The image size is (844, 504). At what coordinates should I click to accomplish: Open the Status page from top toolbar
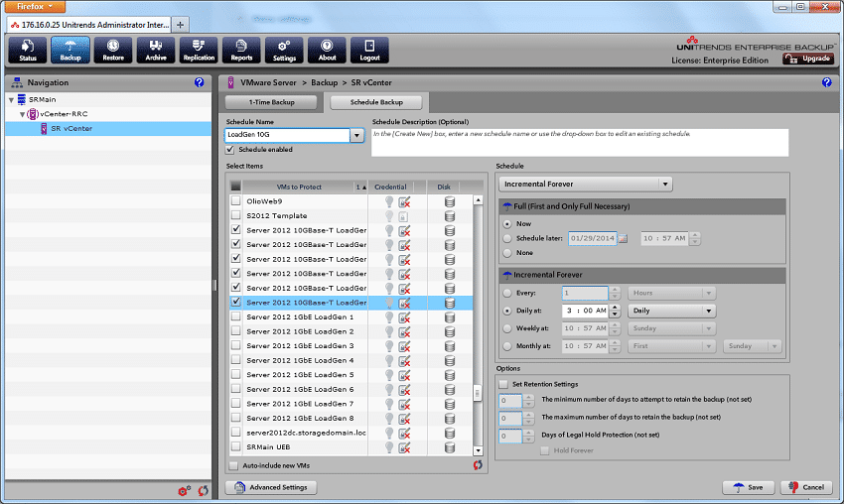[x=28, y=51]
